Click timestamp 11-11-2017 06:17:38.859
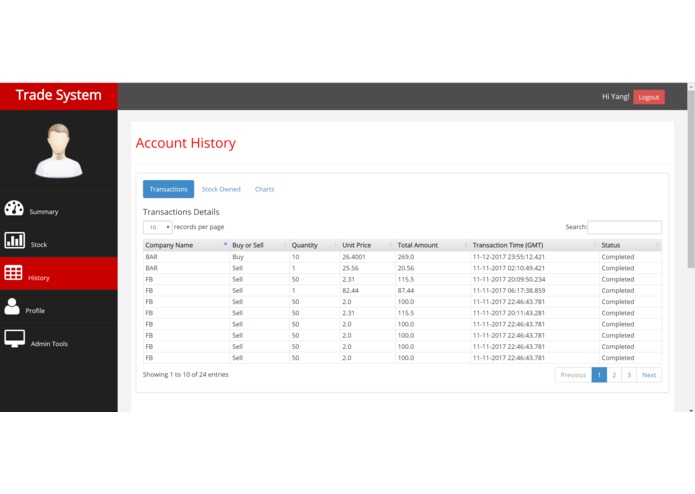This screenshot has width=695, height=494. click(509, 291)
